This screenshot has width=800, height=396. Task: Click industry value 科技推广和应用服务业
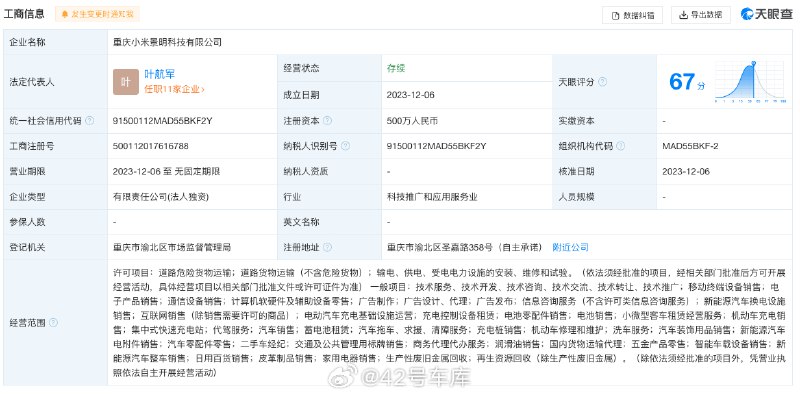[432, 197]
